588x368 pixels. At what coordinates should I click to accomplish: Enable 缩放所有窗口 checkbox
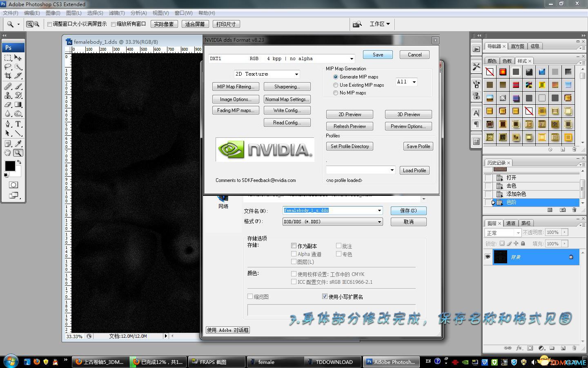tap(114, 24)
